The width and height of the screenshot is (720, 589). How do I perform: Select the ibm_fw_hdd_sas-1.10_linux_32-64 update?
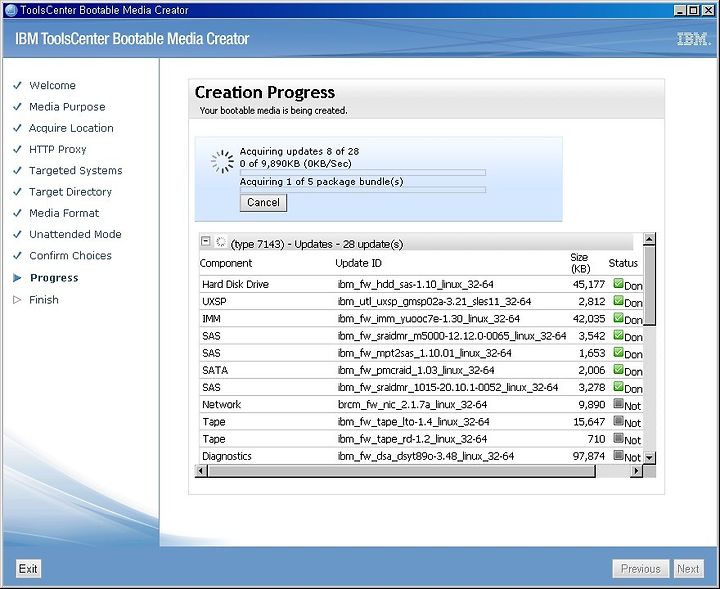(x=416, y=284)
